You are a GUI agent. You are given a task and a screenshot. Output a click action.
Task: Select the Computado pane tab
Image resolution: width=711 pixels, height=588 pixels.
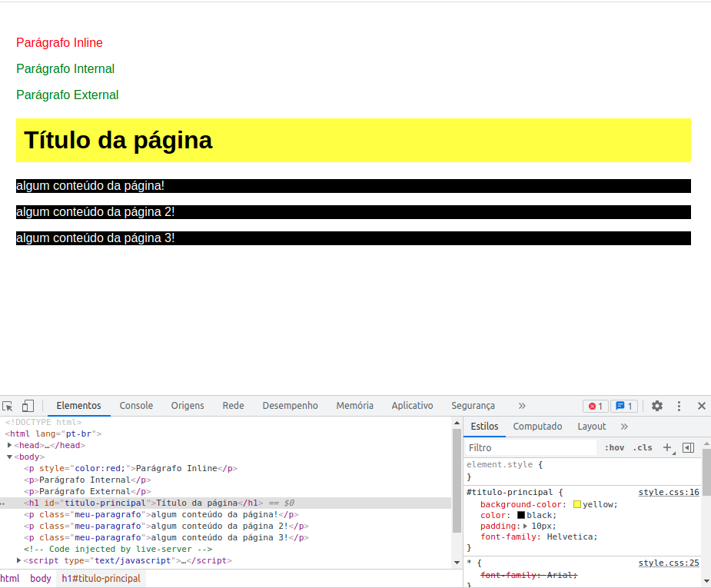pos(537,427)
